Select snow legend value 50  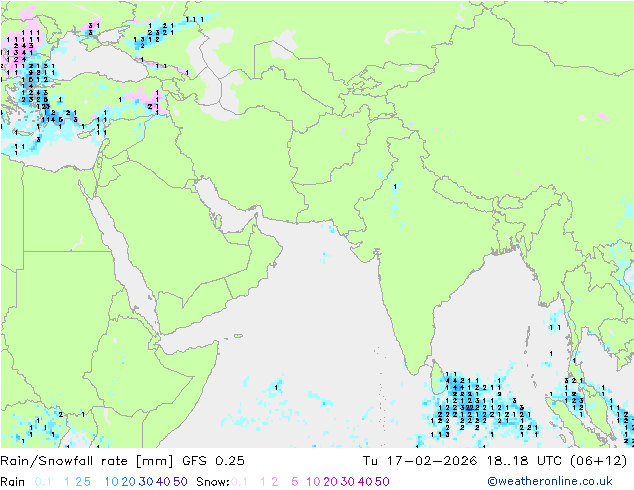pyautogui.click(x=382, y=482)
